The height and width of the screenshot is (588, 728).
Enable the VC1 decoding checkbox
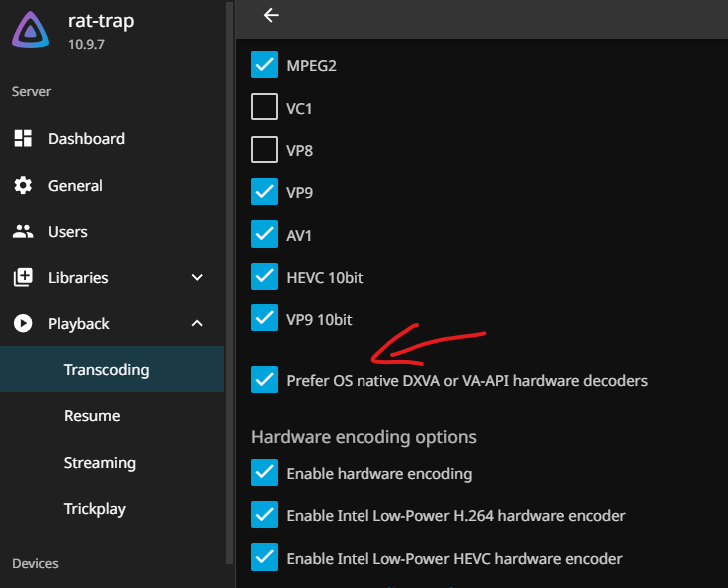264,107
